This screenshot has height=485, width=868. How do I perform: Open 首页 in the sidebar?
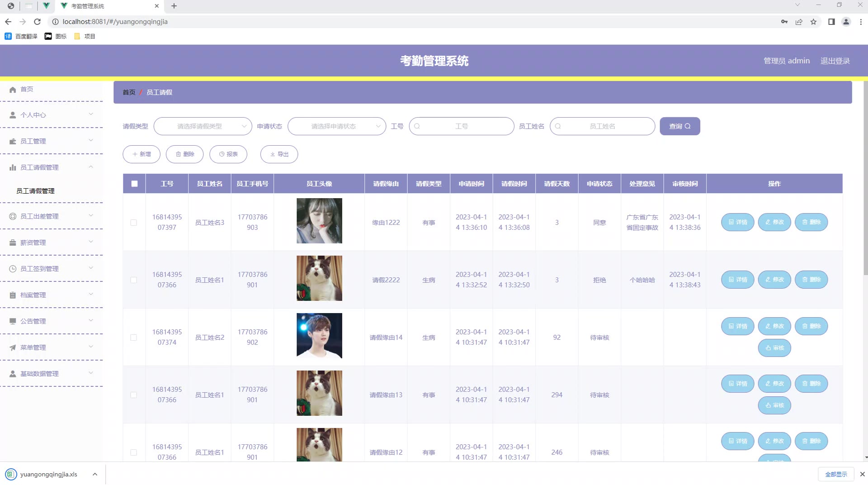(27, 90)
